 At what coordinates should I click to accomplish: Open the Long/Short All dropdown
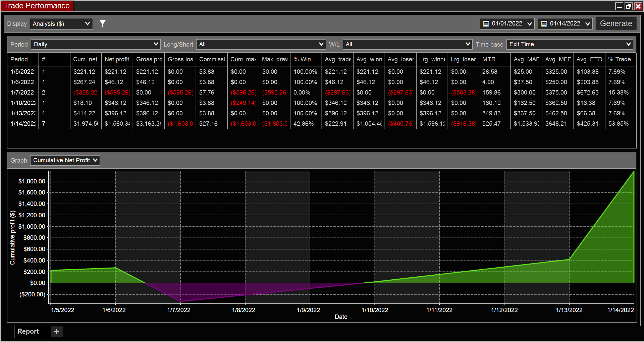(261, 44)
